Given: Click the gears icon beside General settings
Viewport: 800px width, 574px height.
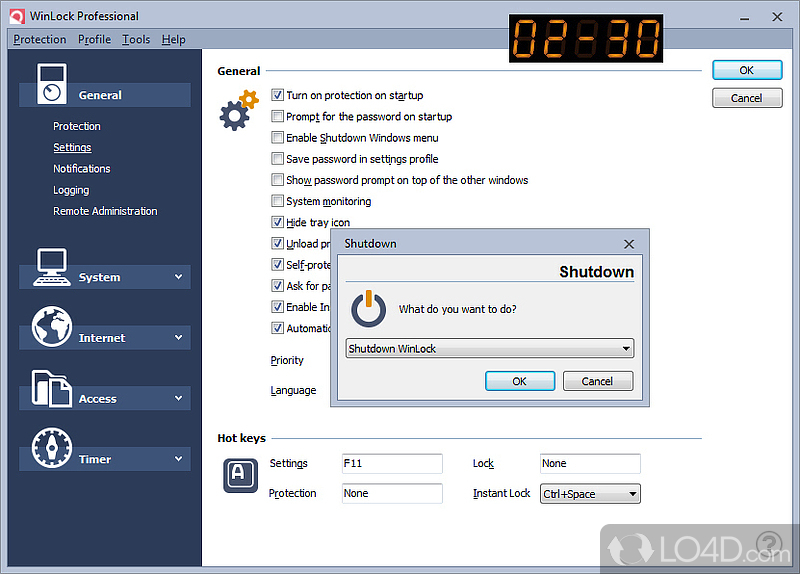Looking at the screenshot, I should pyautogui.click(x=238, y=110).
